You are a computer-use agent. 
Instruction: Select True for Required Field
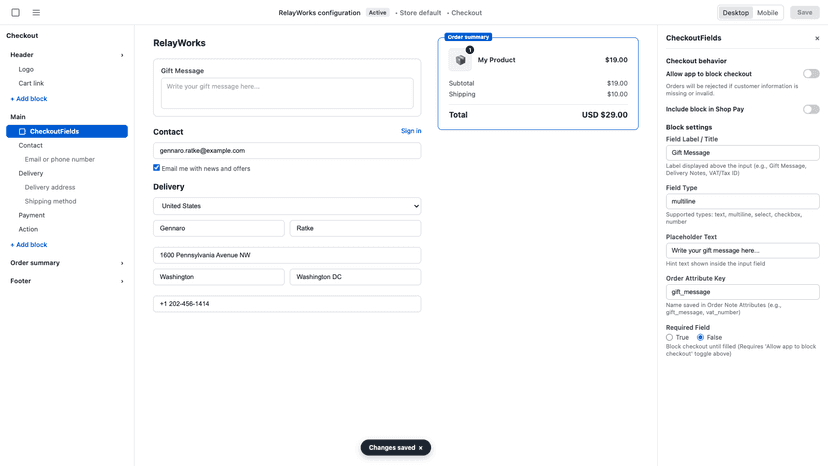(x=670, y=337)
